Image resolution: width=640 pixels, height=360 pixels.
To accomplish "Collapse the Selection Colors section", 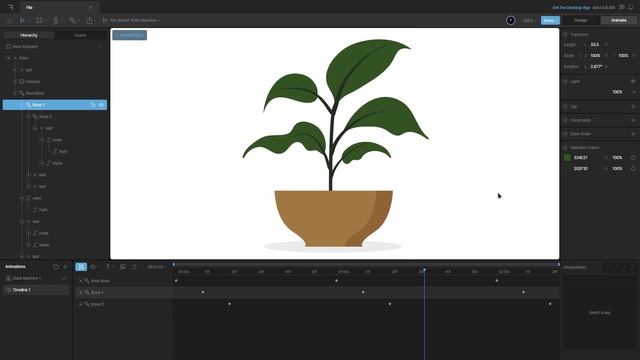I will point(566,147).
